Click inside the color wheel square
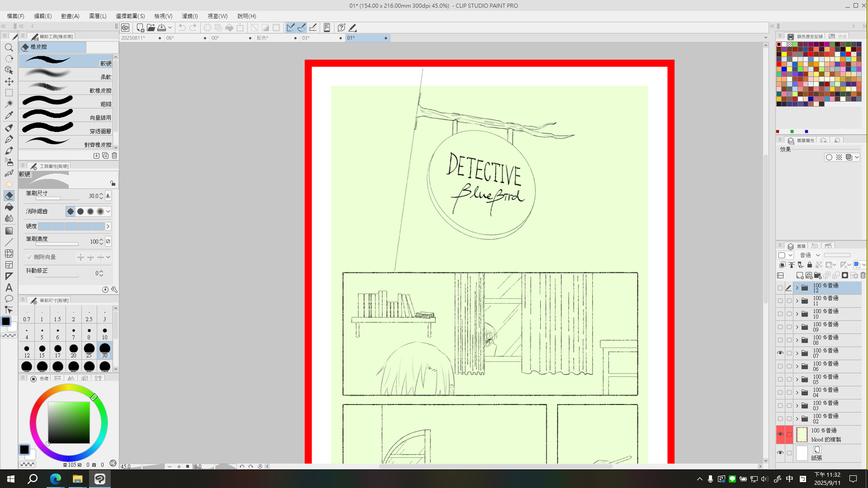The height and width of the screenshot is (488, 868). click(69, 422)
